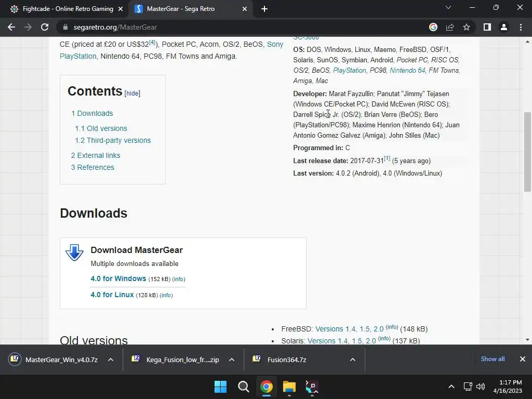This screenshot has width=532, height=399.
Task: Jump to 1.2 Third-party versions
Action: point(113,140)
